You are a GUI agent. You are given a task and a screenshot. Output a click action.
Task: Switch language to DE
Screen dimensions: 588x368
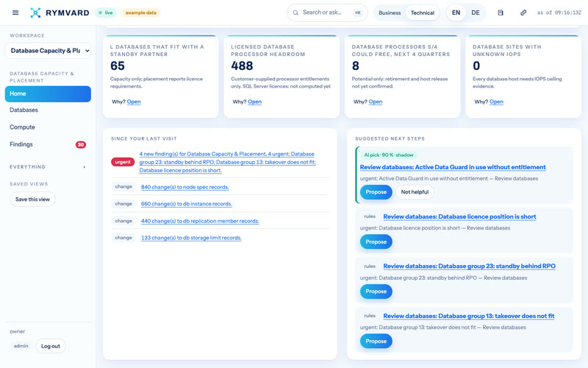[476, 13]
